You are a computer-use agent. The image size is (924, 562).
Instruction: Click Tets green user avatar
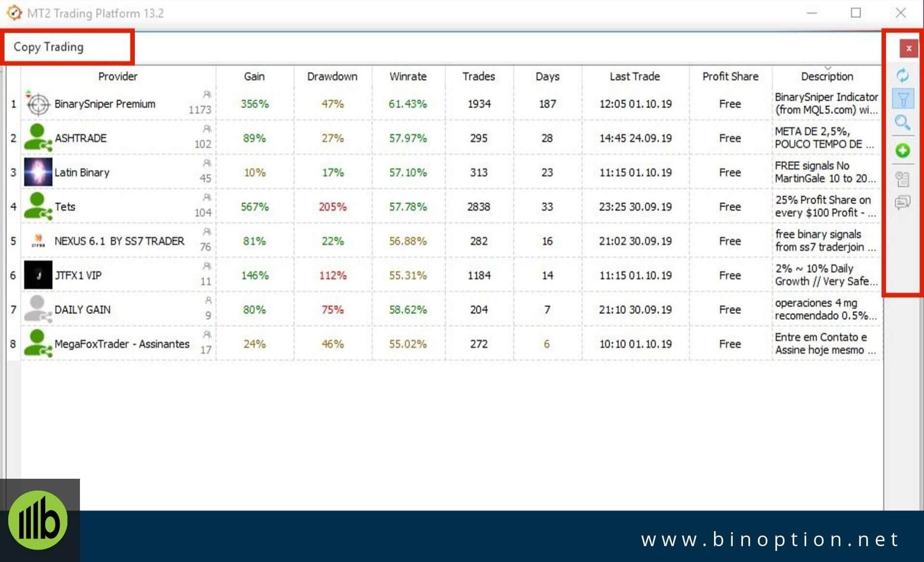click(38, 206)
